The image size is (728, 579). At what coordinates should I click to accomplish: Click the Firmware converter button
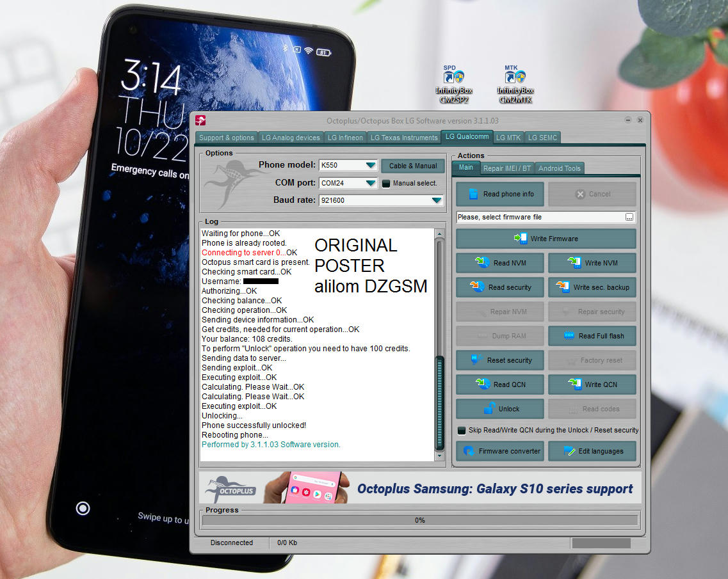(x=500, y=450)
